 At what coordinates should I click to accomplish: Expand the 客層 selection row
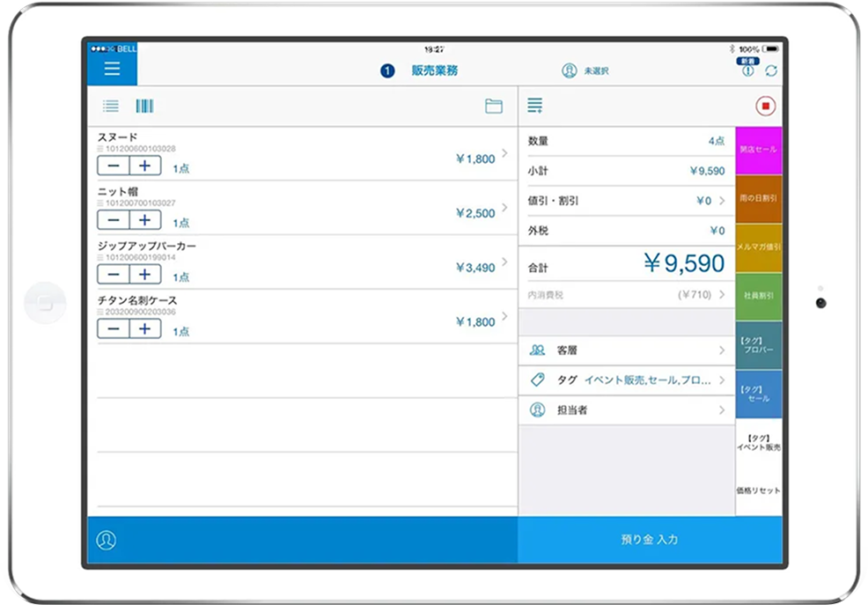[x=626, y=350]
